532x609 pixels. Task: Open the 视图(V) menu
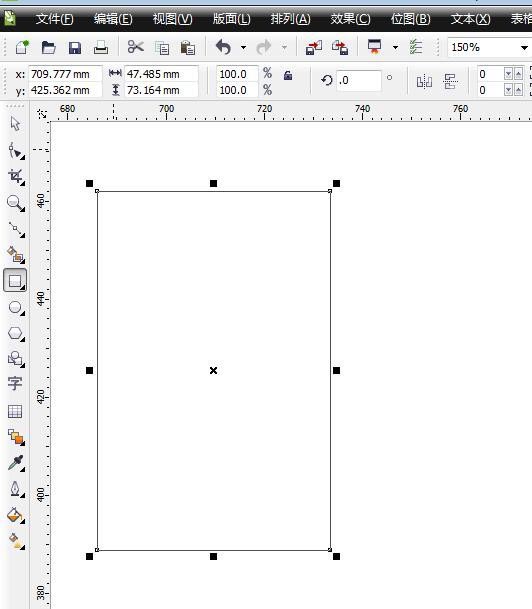coord(172,19)
